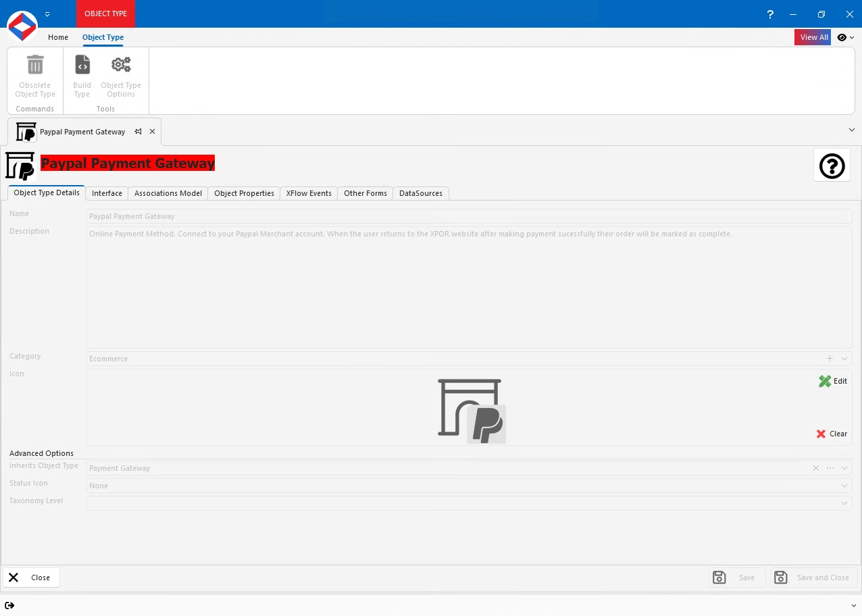The image size is (862, 616).
Task: Toggle the eye visibility icon near View All
Action: 841,37
